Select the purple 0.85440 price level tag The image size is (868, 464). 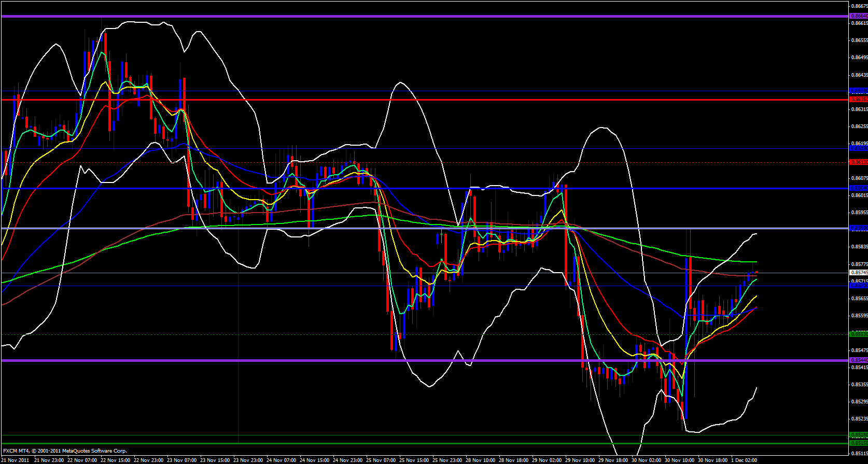point(858,360)
